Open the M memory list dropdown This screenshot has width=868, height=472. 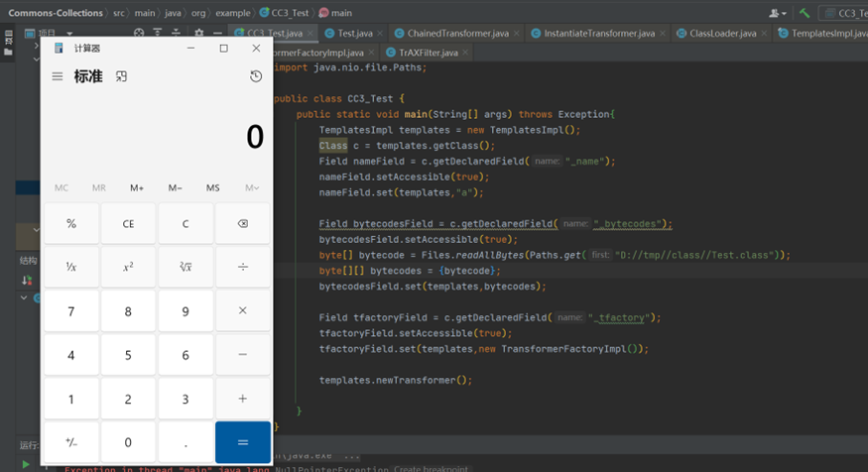pyautogui.click(x=252, y=188)
